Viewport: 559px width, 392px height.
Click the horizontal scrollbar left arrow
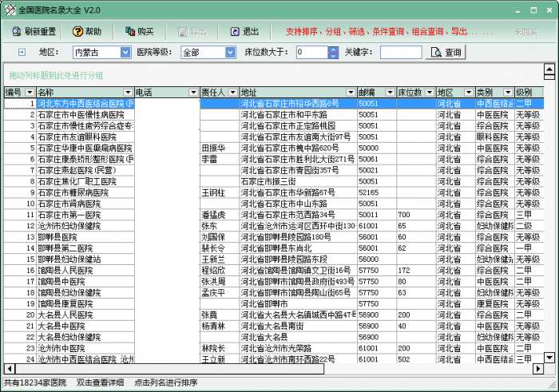10,369
